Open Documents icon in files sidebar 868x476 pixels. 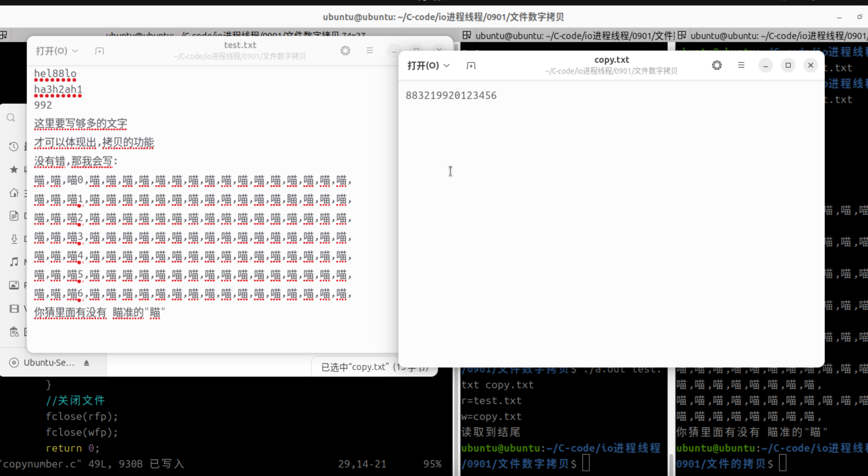click(13, 216)
